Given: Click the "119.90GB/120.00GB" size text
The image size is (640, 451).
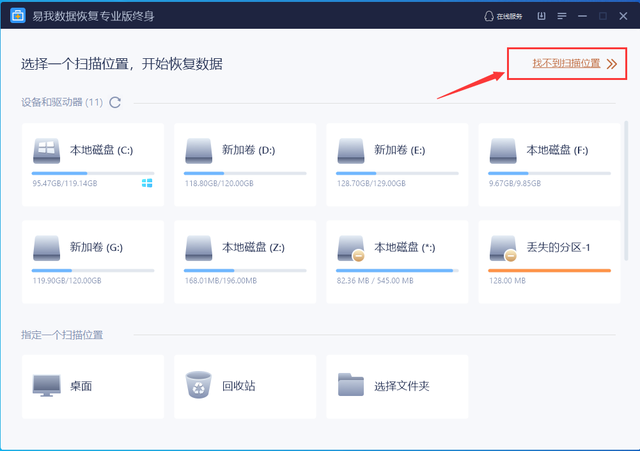Looking at the screenshot, I should click(67, 280).
